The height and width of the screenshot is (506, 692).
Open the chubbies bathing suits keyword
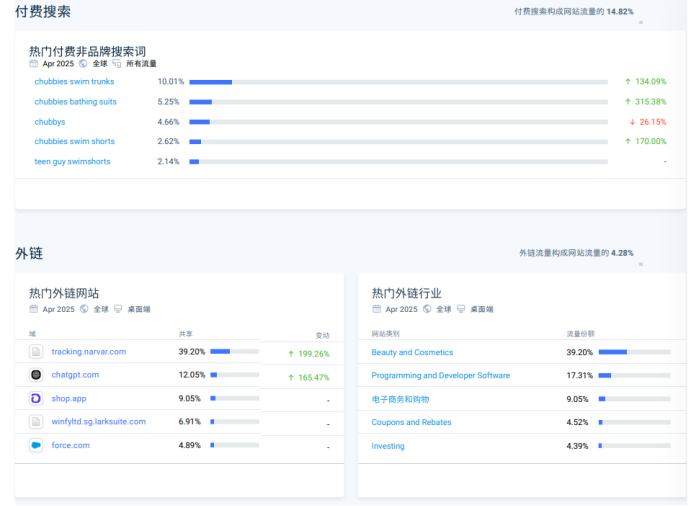75,102
